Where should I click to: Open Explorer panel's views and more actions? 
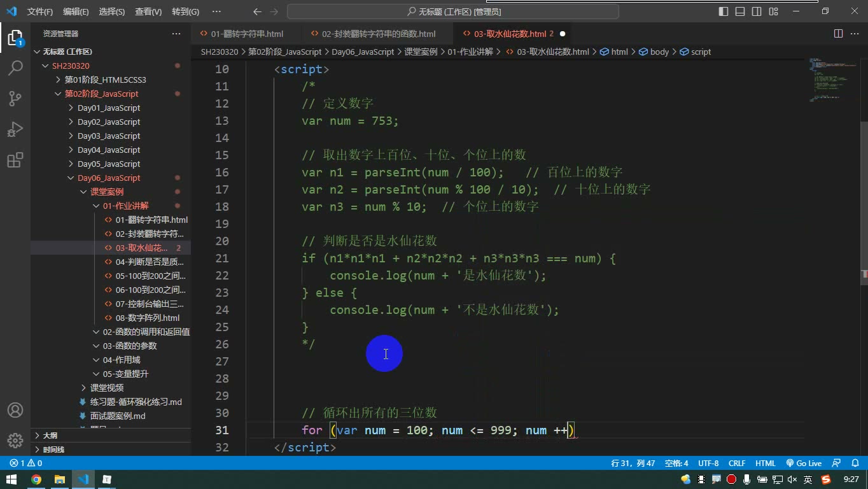(x=176, y=34)
